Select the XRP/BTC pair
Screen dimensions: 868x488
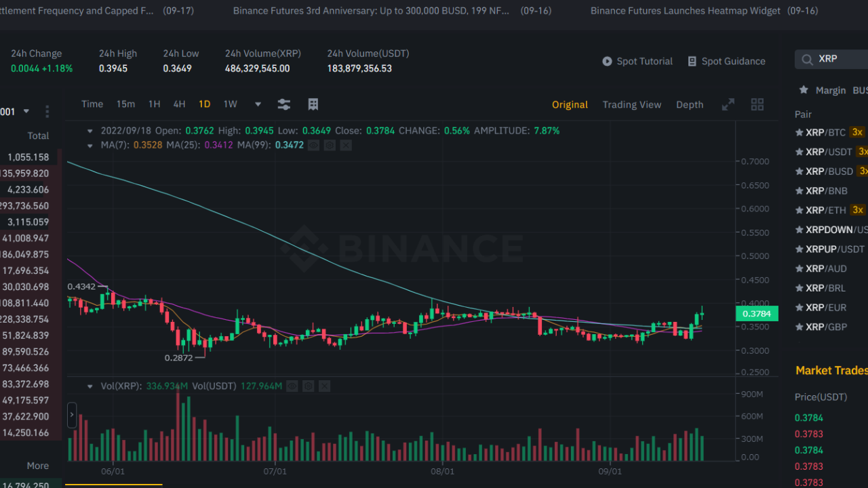tap(826, 132)
